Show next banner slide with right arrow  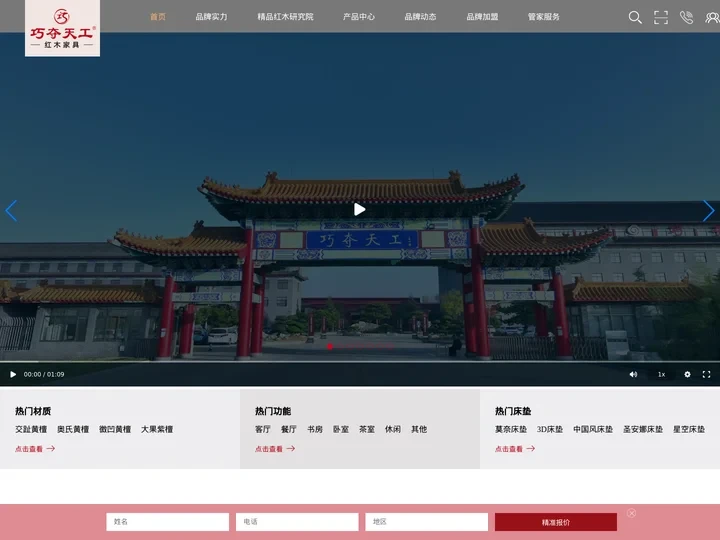[709, 211]
